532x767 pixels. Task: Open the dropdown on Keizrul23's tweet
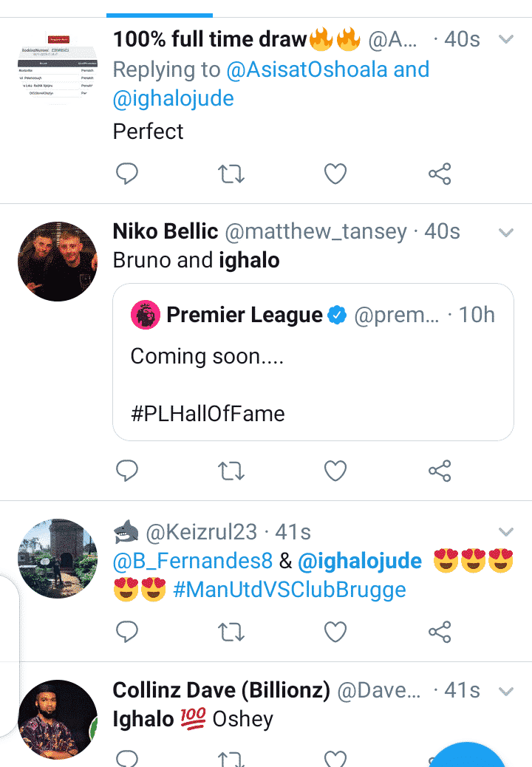coord(506,532)
